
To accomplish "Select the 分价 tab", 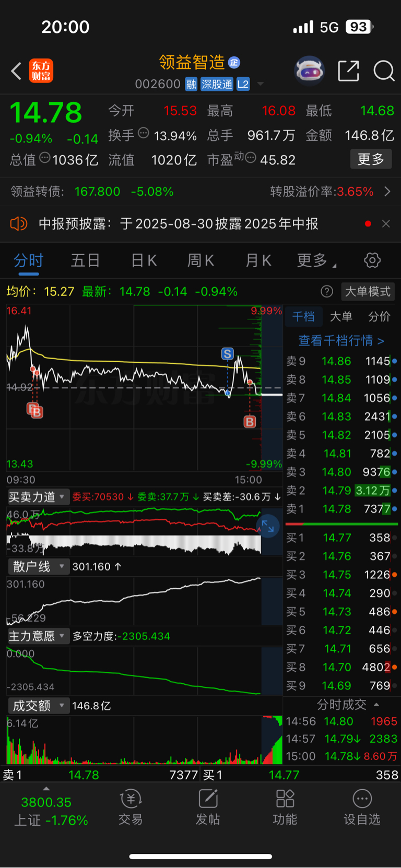I will pos(379,316).
